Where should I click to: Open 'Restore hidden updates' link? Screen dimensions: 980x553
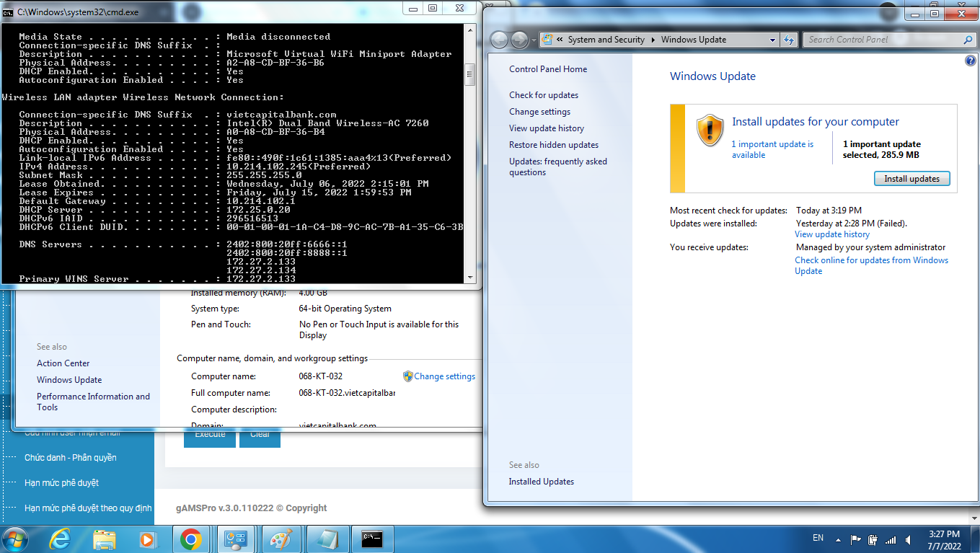554,145
